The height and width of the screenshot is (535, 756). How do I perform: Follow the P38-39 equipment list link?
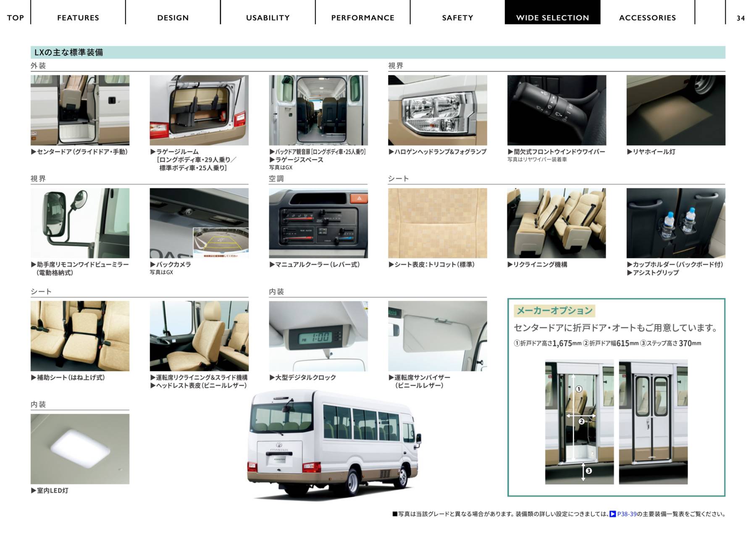point(627,514)
